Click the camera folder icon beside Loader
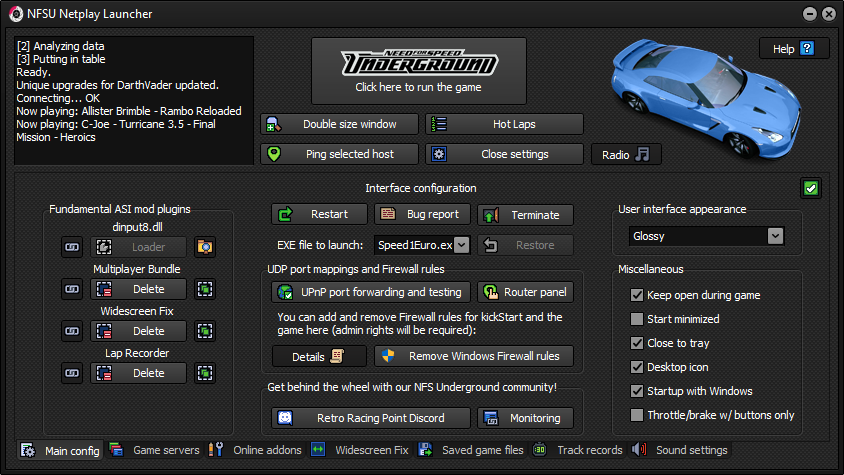844x475 pixels. pyautogui.click(x=205, y=247)
